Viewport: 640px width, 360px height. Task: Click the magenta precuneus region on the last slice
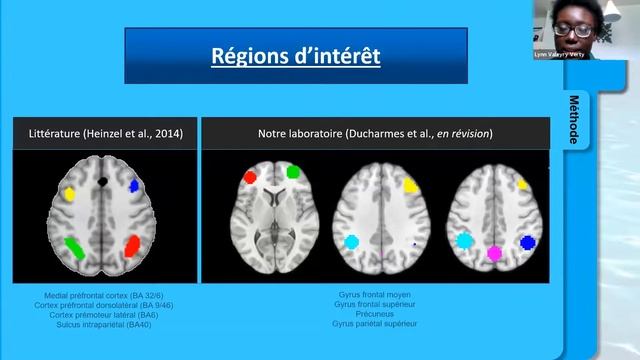tap(494, 253)
